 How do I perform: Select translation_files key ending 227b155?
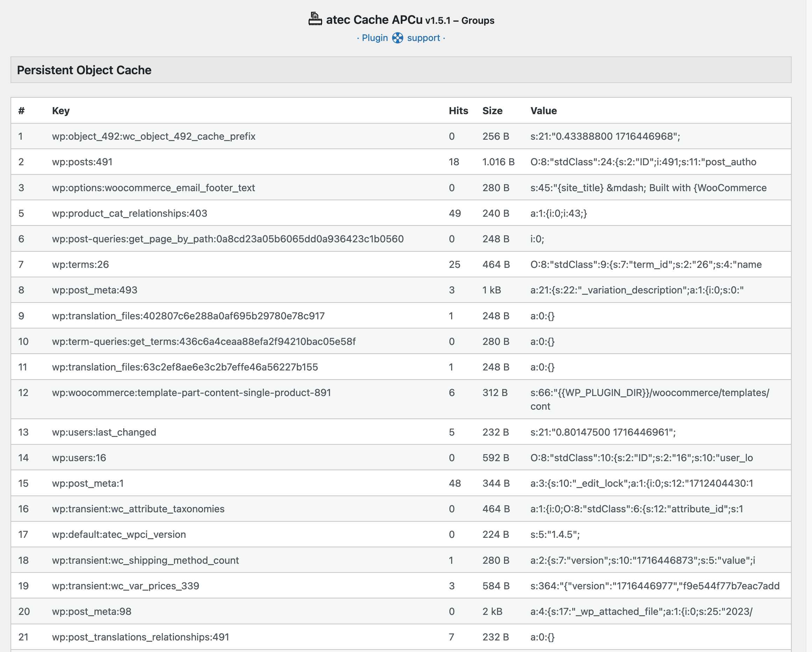185,367
